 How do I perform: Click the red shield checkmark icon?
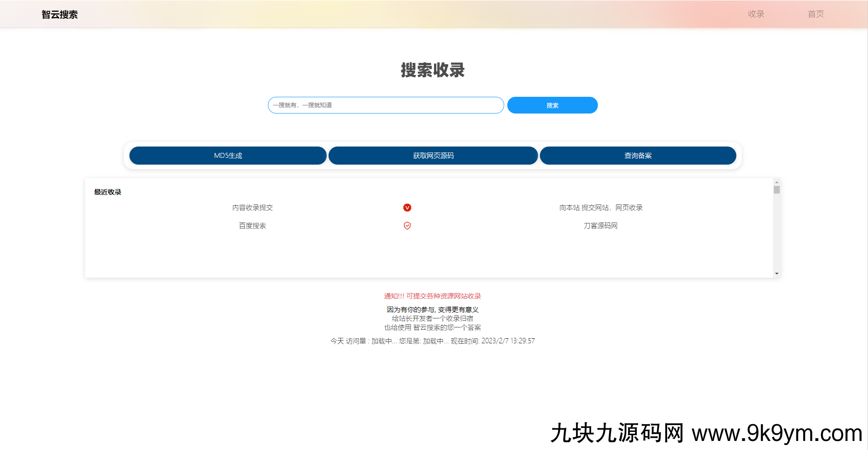[407, 226]
